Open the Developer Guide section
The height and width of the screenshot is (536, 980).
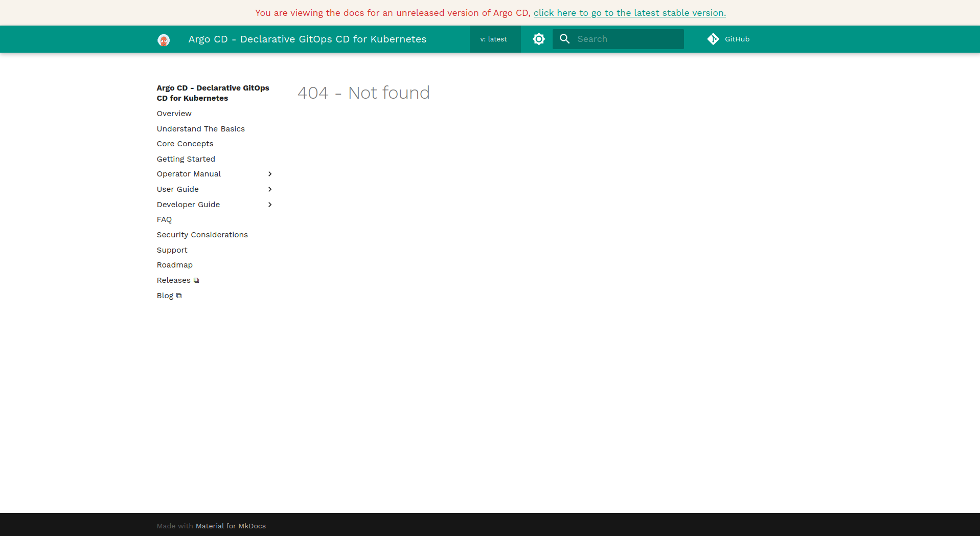coord(188,205)
